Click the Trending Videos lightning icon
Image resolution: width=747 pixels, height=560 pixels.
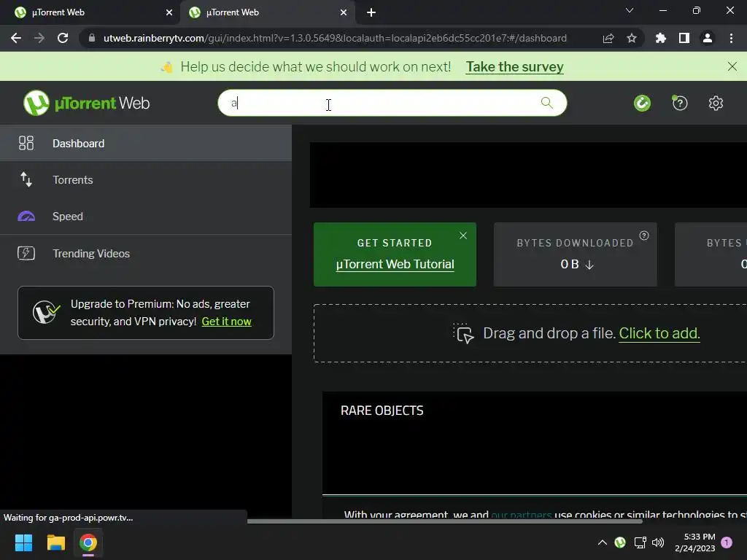pyautogui.click(x=26, y=253)
